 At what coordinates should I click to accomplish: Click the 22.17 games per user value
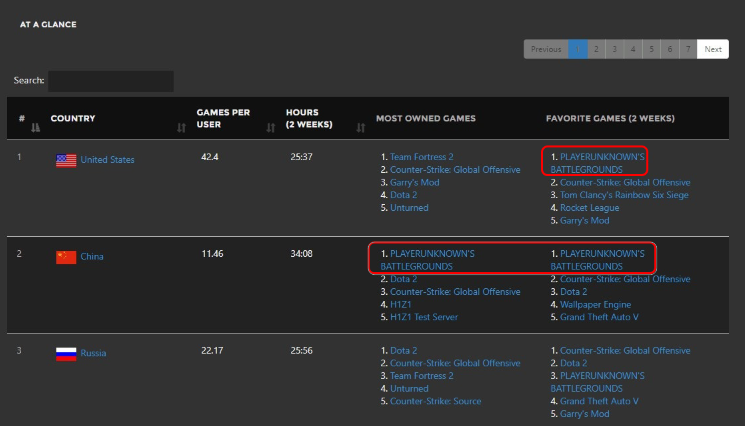coord(212,350)
